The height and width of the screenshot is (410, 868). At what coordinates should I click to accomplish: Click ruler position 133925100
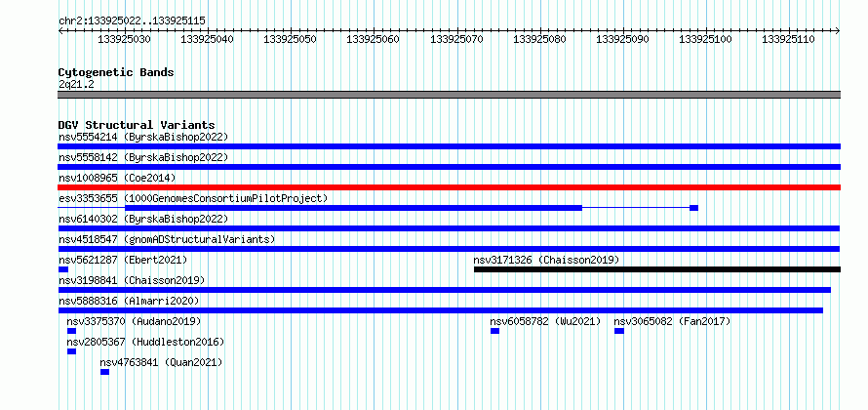(x=705, y=39)
